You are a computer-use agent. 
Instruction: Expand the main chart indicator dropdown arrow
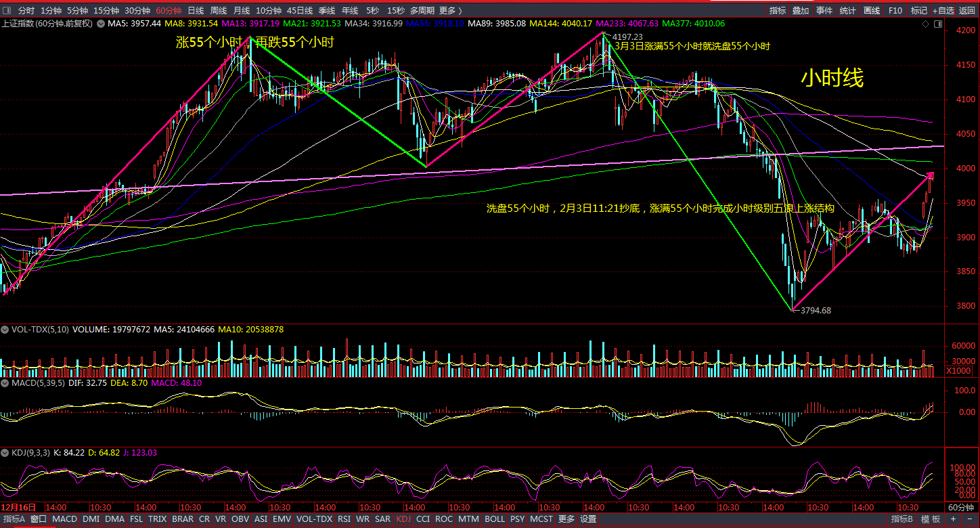(x=101, y=24)
